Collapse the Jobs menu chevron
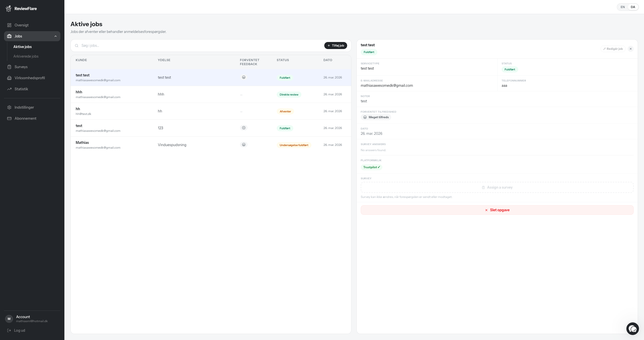This screenshot has height=340, width=644. [56, 36]
